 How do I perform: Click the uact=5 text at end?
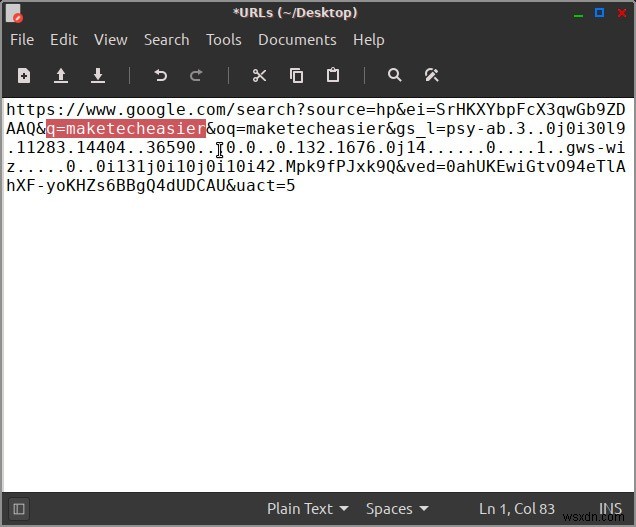(266, 186)
